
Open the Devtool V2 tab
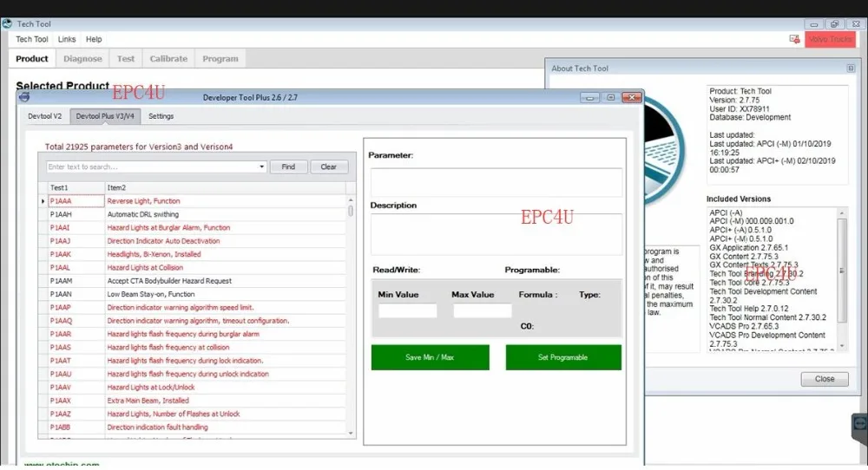(x=45, y=116)
